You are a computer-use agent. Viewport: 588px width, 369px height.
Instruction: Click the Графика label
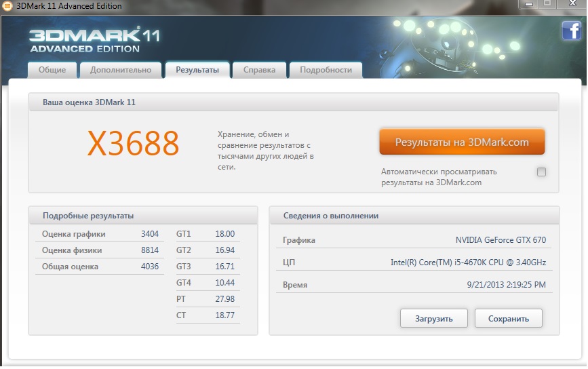299,240
